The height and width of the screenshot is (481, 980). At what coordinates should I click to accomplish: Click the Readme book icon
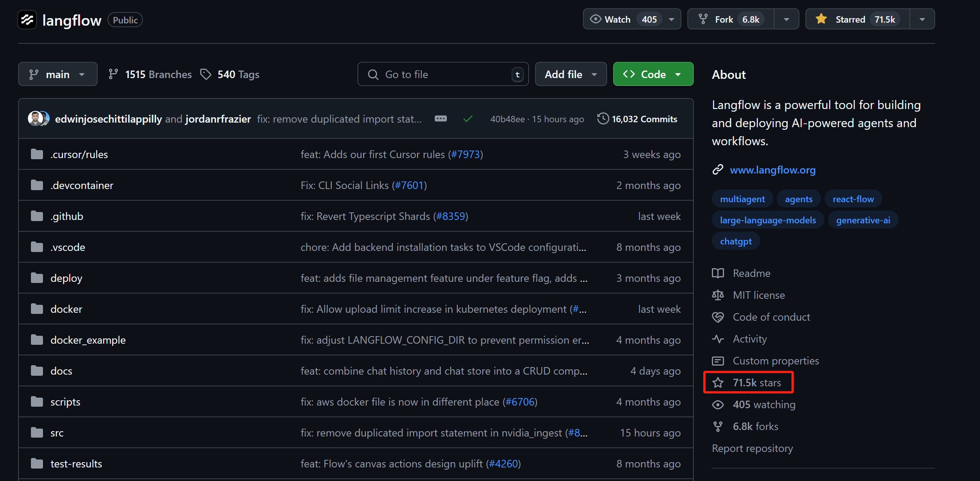(x=718, y=273)
